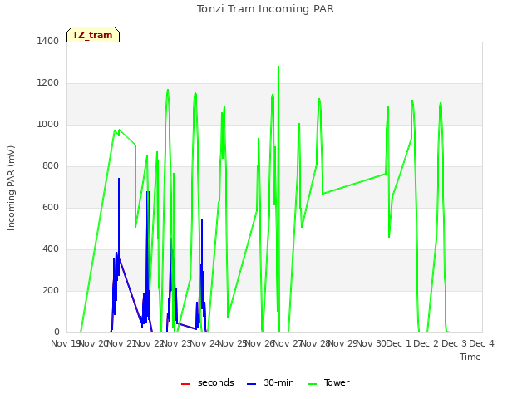Image resolution: width=532 pixels, height=399 pixels.
Task: Click the blue 30-min spike near Nov 21
Action: 119,180
